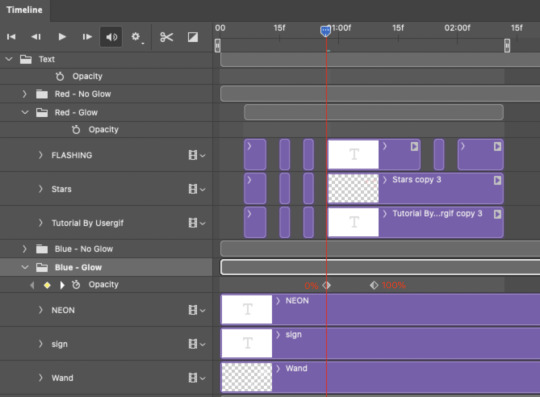Image resolution: width=540 pixels, height=397 pixels.
Task: Click the Red - No Glow layer name
Action: coord(83,94)
